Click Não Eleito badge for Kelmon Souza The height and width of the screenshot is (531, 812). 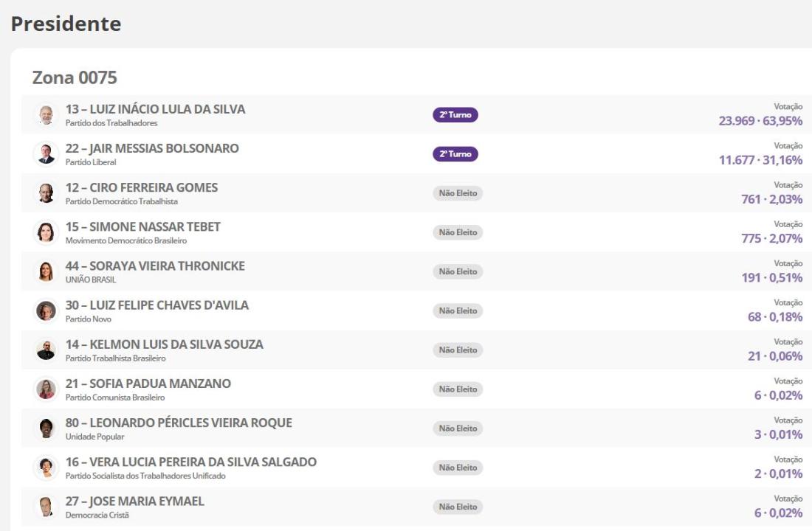[x=458, y=350]
